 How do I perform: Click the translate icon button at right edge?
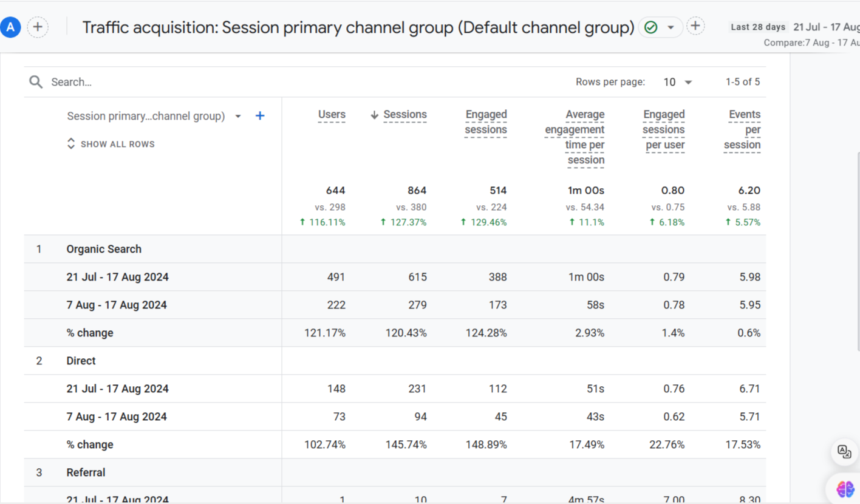click(844, 452)
